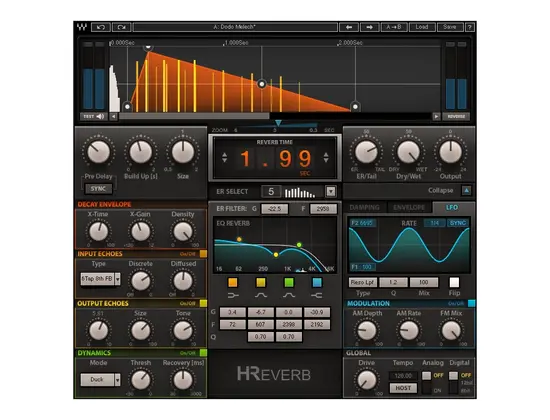The height and width of the screenshot is (420, 550).
Task: Click the ER SELECT value 5 field
Action: point(271,192)
